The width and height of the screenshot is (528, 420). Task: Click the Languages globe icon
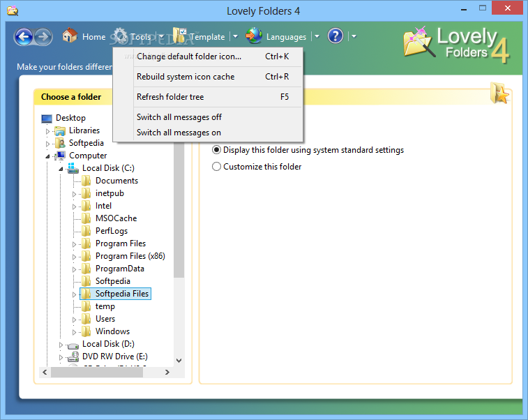pos(254,36)
